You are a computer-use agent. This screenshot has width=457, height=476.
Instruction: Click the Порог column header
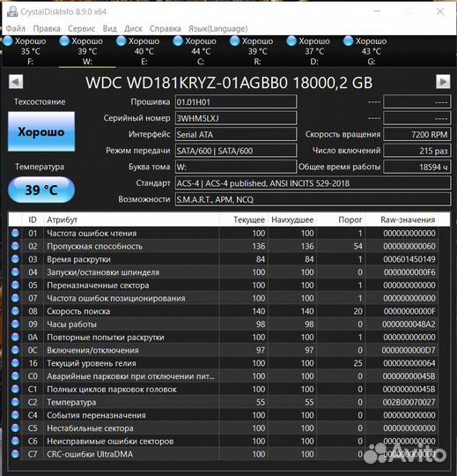[341, 219]
